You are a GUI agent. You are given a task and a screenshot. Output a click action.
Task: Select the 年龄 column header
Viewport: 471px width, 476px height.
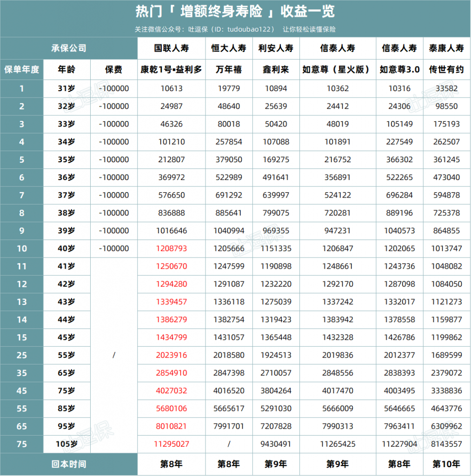point(66,70)
